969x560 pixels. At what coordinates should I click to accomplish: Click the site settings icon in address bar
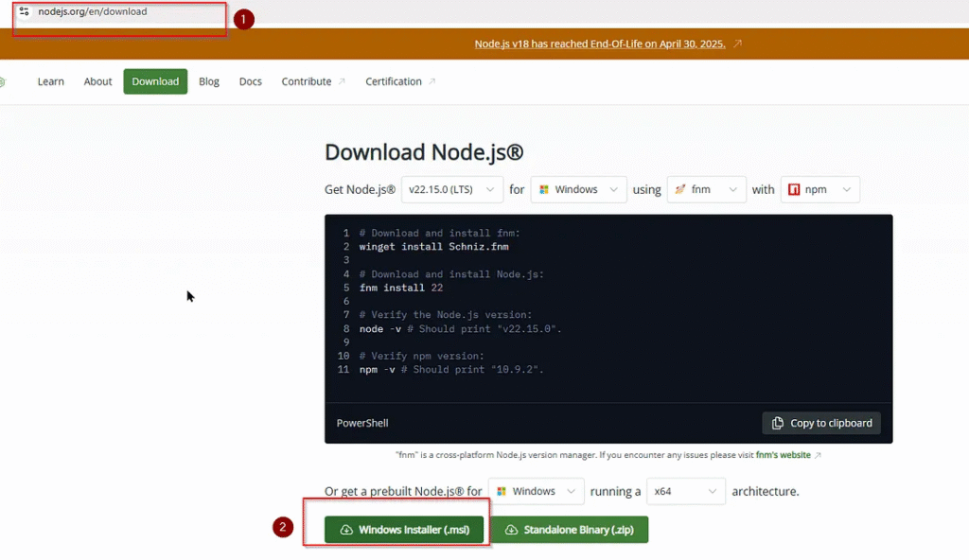click(x=24, y=11)
